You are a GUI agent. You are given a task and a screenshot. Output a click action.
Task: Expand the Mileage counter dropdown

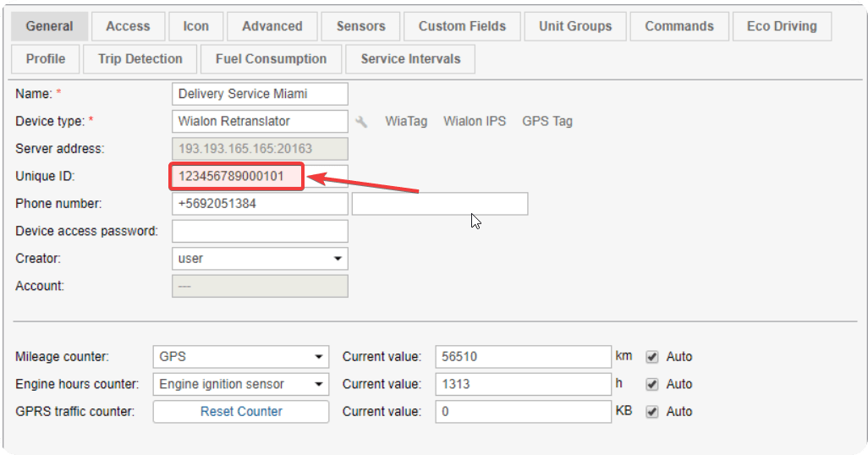coord(241,357)
